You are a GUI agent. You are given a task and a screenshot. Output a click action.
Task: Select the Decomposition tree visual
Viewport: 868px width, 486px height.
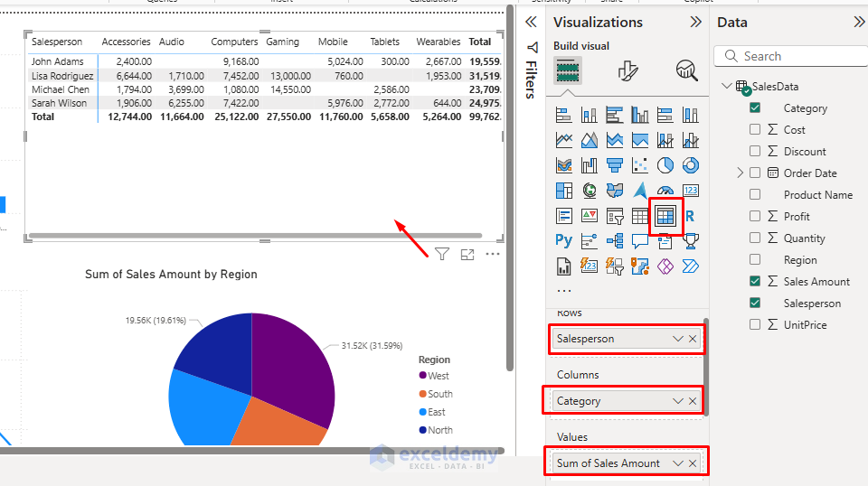coord(615,240)
